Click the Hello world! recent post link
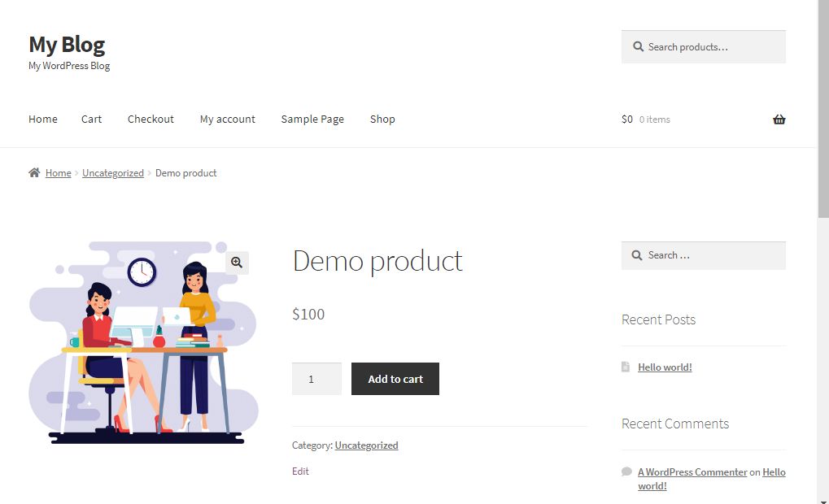The image size is (829, 504). (665, 367)
